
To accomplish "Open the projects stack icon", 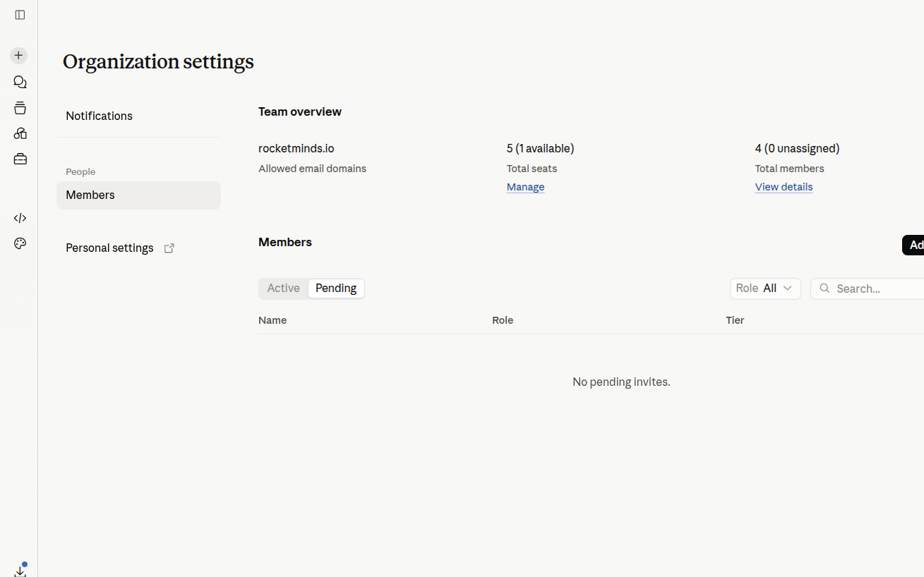I will pyautogui.click(x=20, y=108).
